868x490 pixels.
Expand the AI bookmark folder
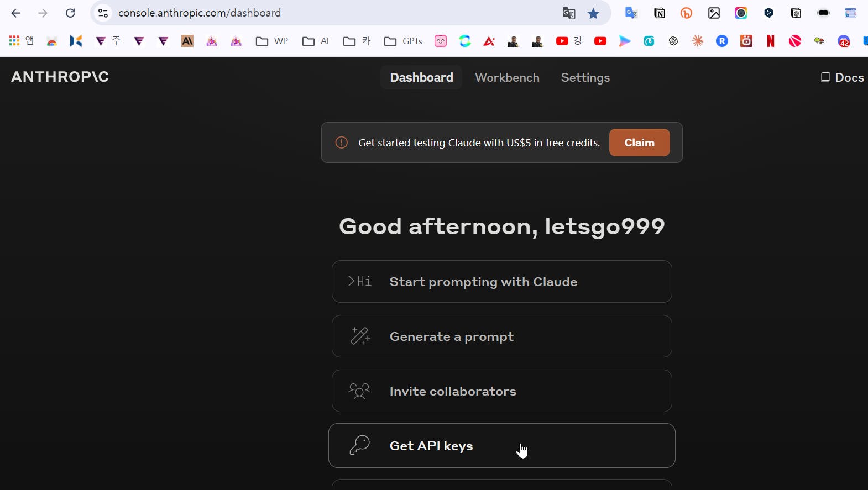coord(316,41)
